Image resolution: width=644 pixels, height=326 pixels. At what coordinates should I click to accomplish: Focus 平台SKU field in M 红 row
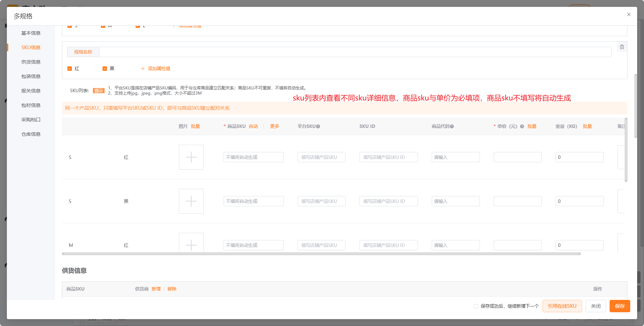(322, 245)
